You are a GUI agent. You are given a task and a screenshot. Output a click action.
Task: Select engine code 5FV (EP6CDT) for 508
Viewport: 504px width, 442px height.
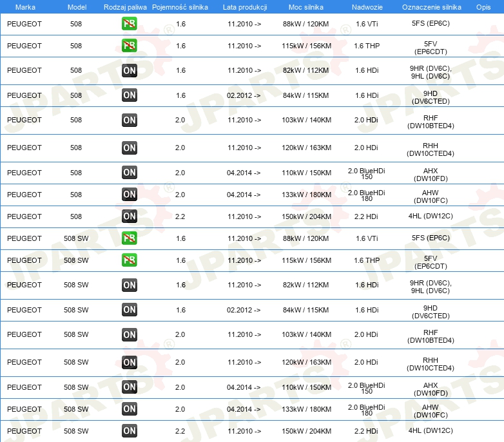(x=431, y=48)
